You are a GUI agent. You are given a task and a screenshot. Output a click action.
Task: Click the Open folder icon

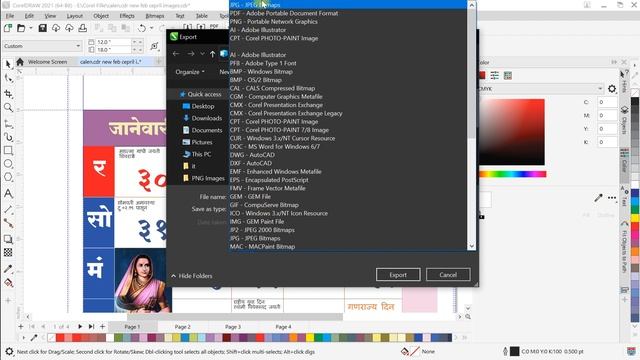coord(21,28)
